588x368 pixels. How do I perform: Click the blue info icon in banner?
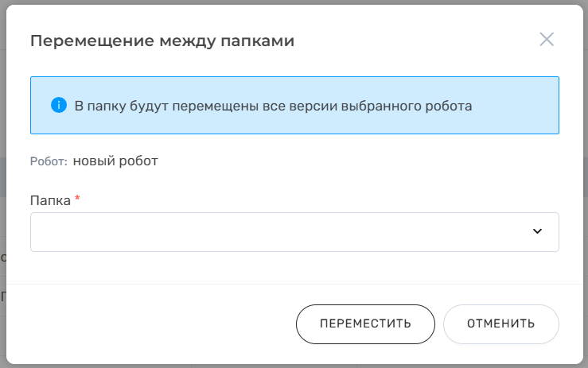[x=57, y=105]
